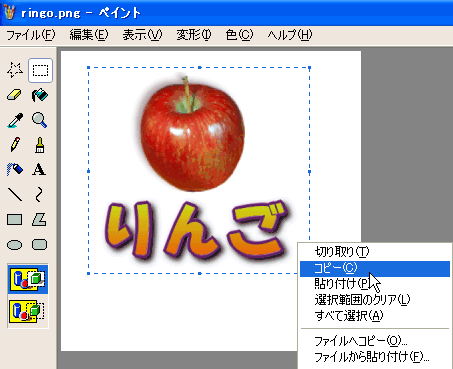Choose the Ellipse tool
The height and width of the screenshot is (369, 453).
point(15,245)
